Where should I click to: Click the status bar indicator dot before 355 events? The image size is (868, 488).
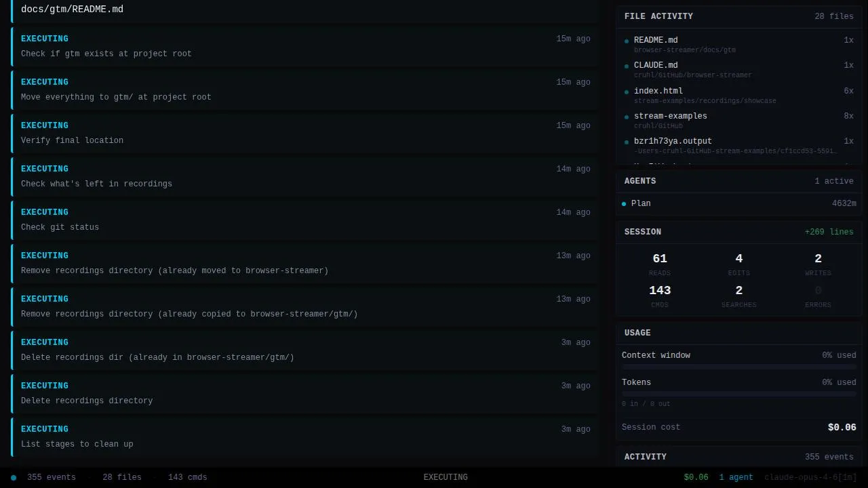14,478
